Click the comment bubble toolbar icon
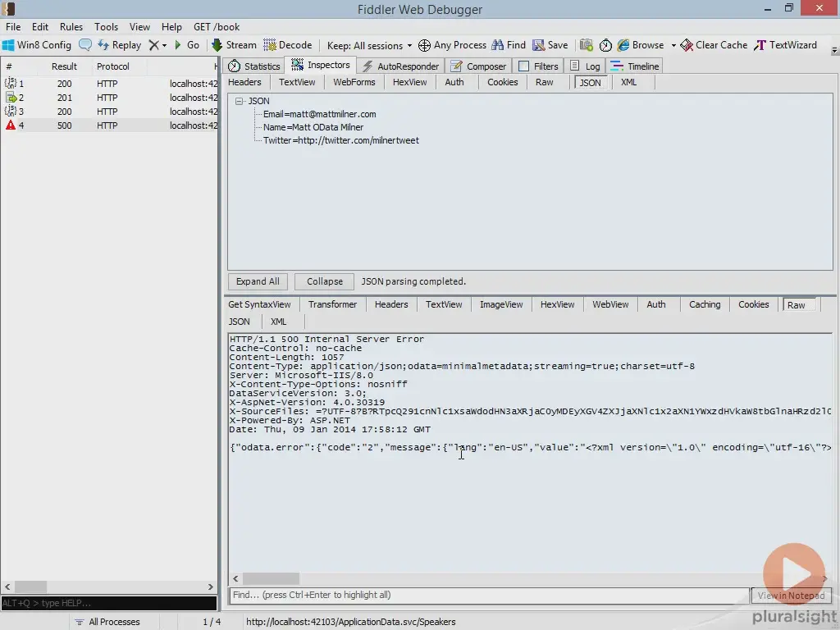 [x=85, y=45]
